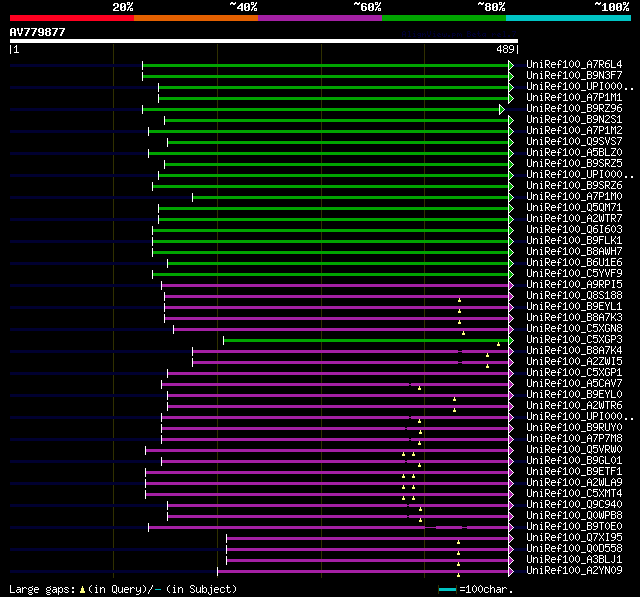Select label UniRef100_A2YN09
The image size is (640, 597).
pos(574,571)
